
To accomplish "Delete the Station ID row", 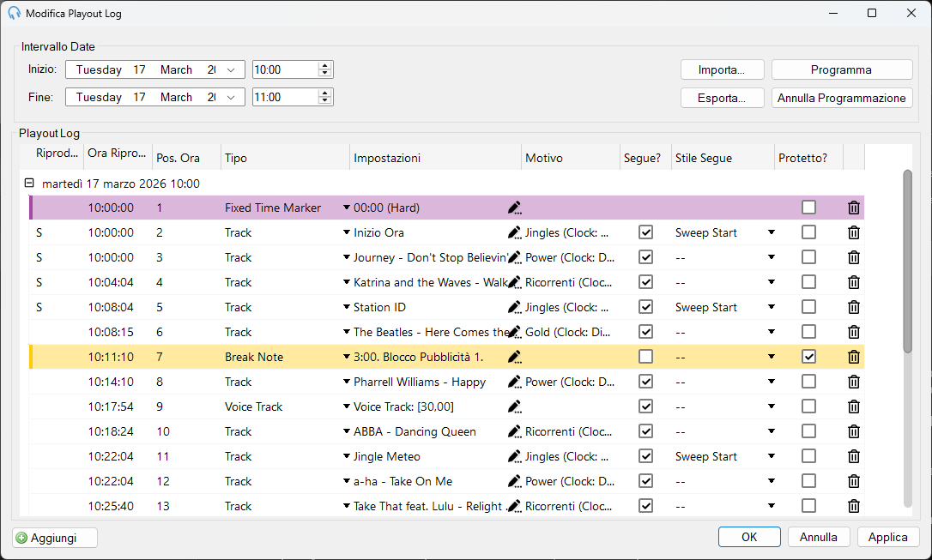I will [x=854, y=308].
